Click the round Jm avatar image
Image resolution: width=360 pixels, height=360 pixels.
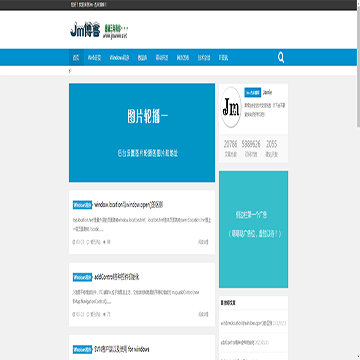coord(231,107)
